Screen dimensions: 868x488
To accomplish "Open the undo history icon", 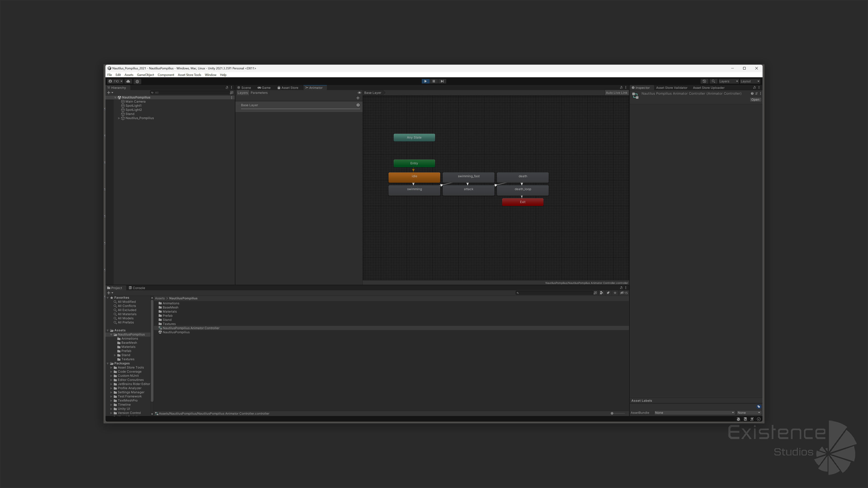I will point(704,81).
